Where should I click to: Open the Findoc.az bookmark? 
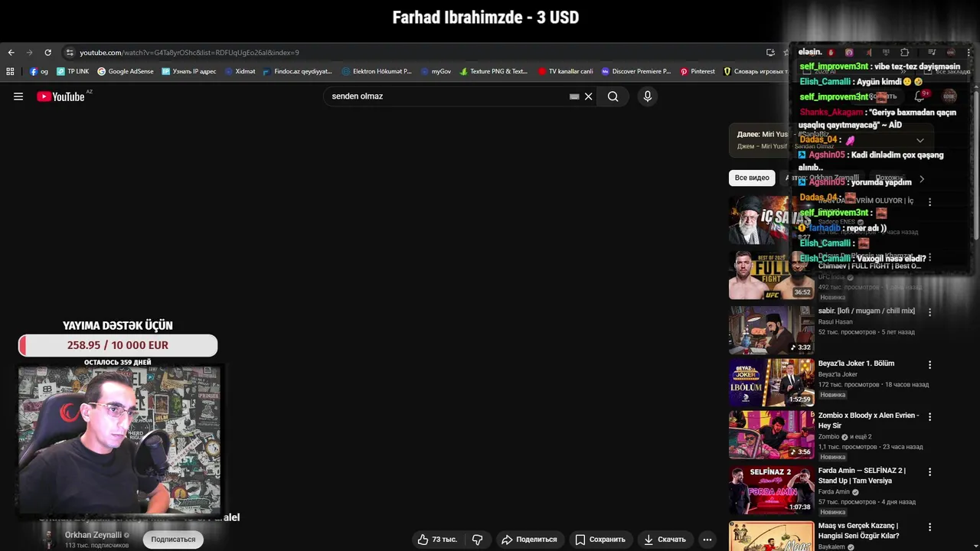pyautogui.click(x=298, y=71)
